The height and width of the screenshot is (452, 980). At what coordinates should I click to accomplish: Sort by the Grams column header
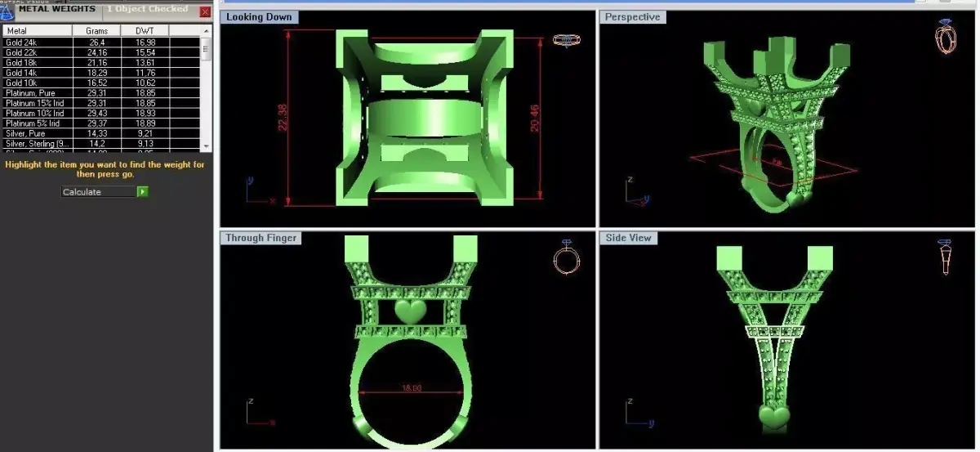(x=97, y=31)
